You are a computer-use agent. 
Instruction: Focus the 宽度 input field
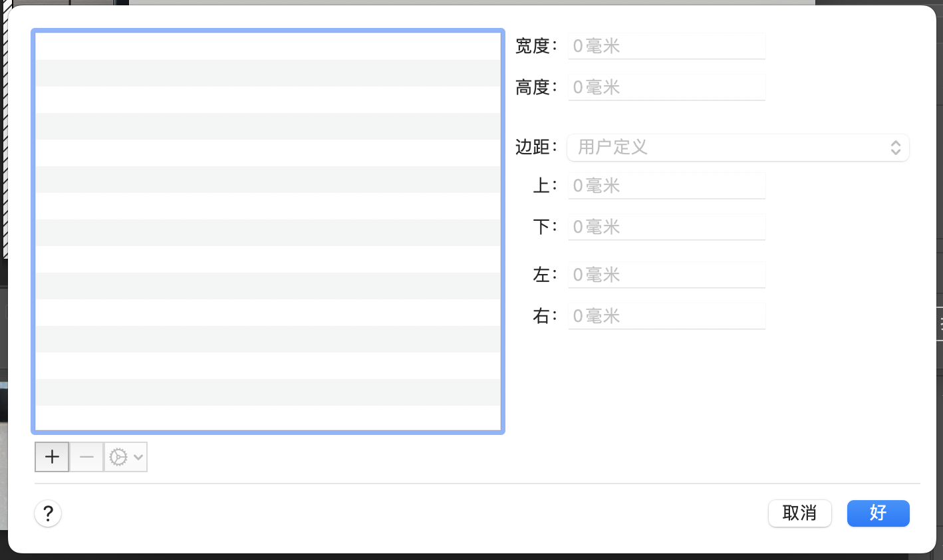point(666,47)
